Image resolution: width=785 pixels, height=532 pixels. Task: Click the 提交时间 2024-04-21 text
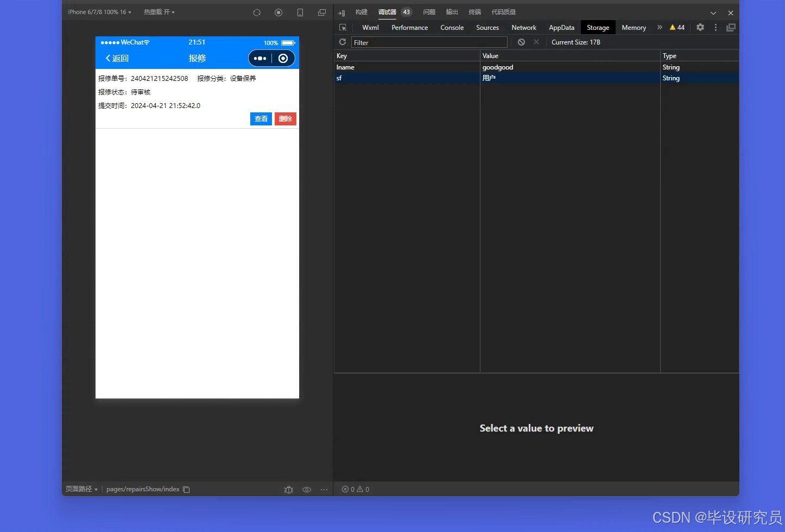coord(149,106)
